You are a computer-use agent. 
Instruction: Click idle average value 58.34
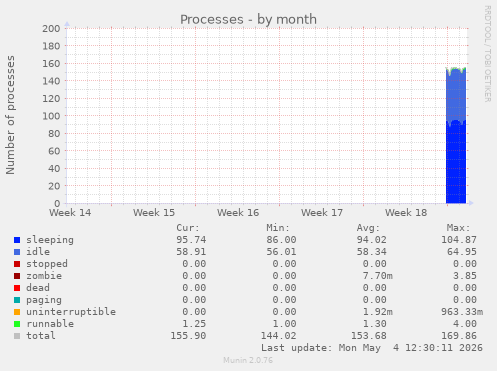pyautogui.click(x=371, y=252)
